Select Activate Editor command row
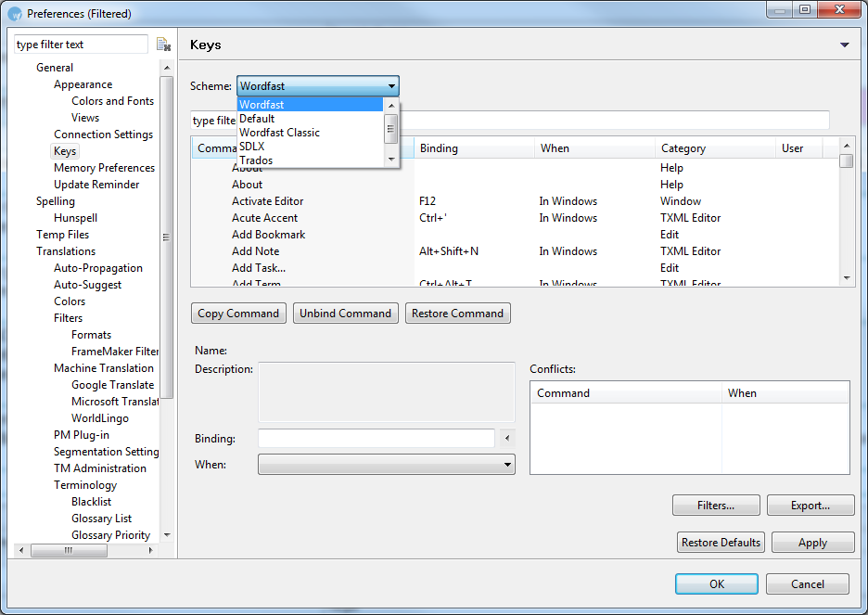The image size is (868, 615). tap(515, 201)
